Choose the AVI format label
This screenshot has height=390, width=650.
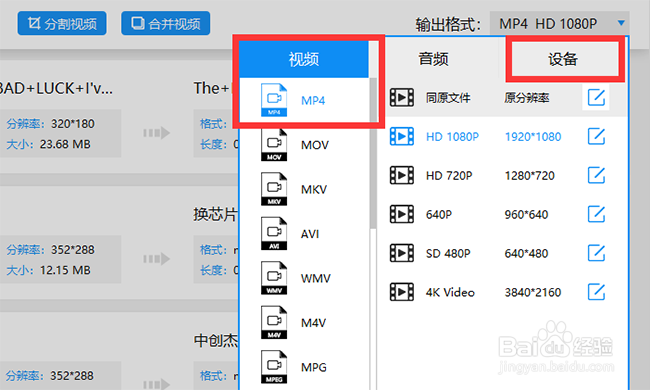point(310,234)
